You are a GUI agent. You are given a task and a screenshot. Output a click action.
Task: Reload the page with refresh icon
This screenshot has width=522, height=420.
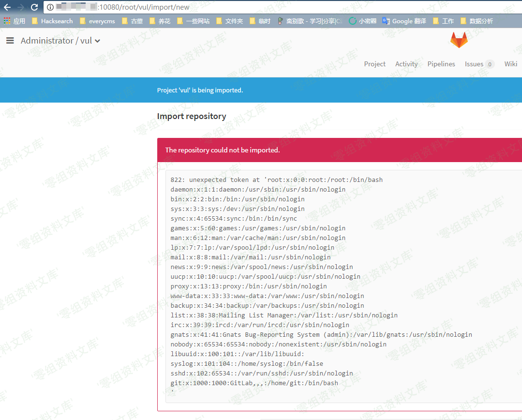(34, 7)
